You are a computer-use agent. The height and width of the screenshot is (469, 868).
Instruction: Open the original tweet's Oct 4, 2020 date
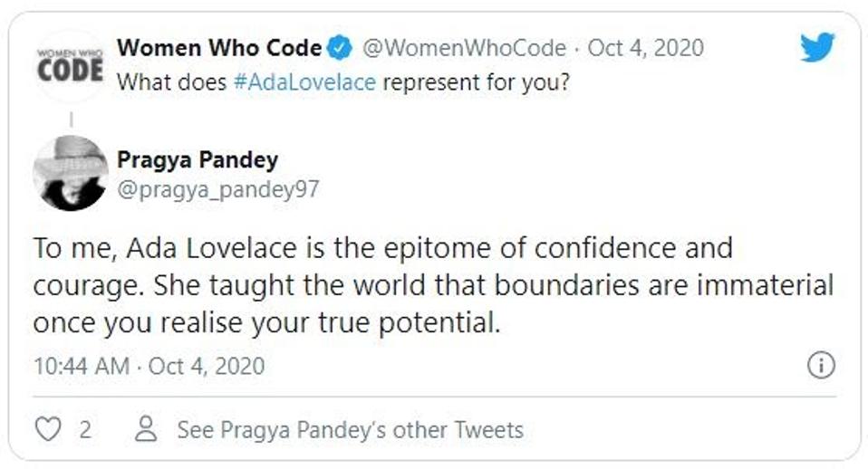tap(645, 47)
